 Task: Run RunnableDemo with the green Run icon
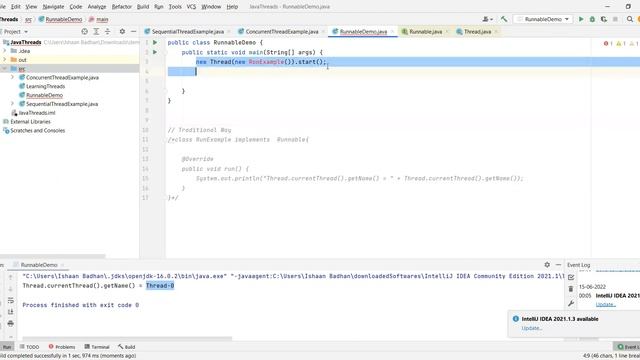tap(581, 19)
